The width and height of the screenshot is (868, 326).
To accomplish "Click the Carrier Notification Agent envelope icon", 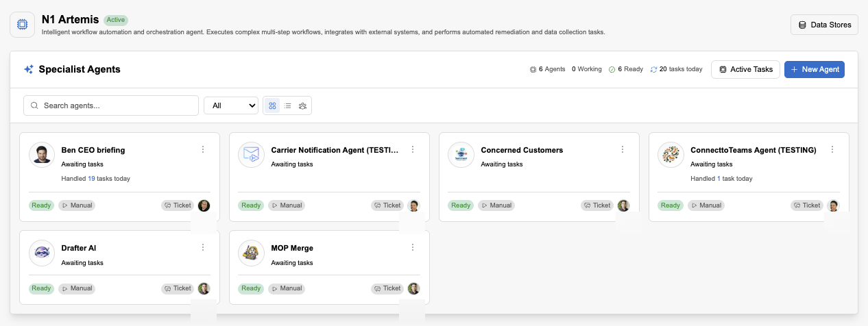I will coord(251,155).
